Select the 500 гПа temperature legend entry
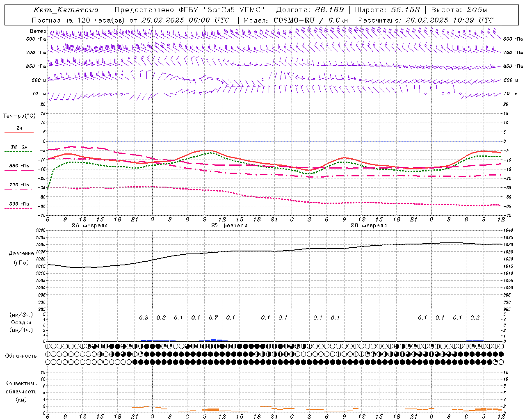 point(19,204)
